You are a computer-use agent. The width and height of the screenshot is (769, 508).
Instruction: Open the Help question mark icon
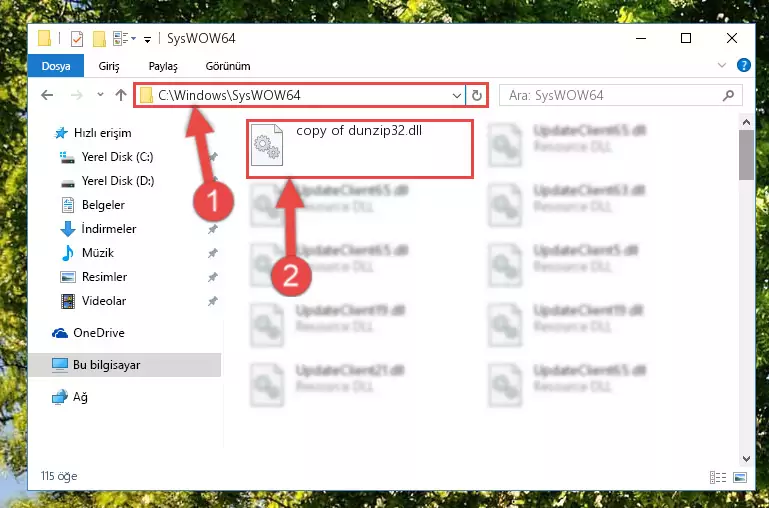[743, 65]
